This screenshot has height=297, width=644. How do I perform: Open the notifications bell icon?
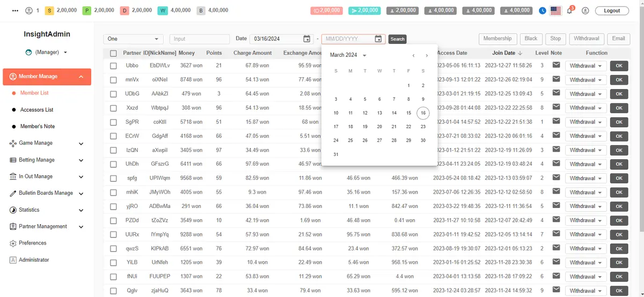[569, 11]
